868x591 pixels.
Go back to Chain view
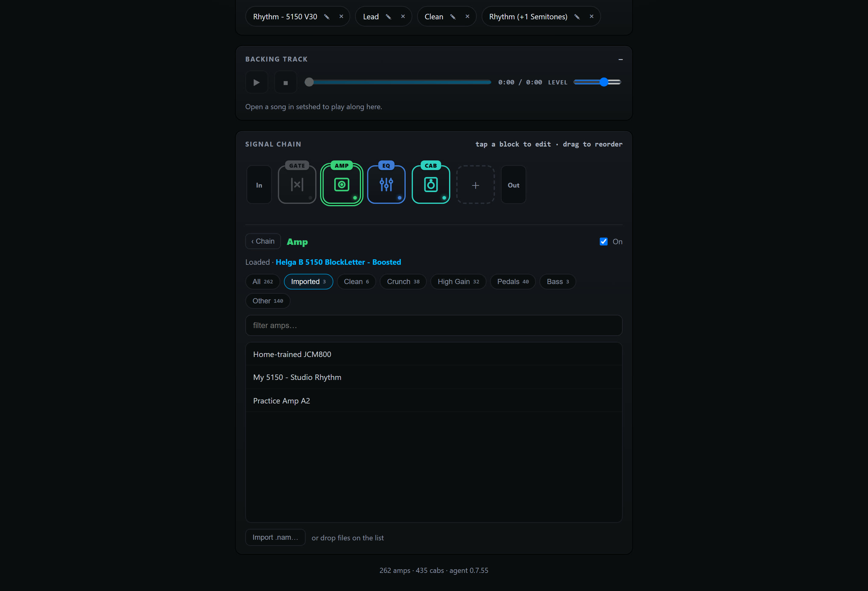[263, 241]
